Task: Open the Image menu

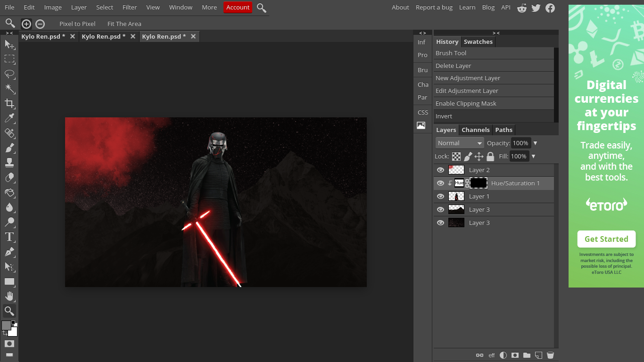Action: [53, 7]
